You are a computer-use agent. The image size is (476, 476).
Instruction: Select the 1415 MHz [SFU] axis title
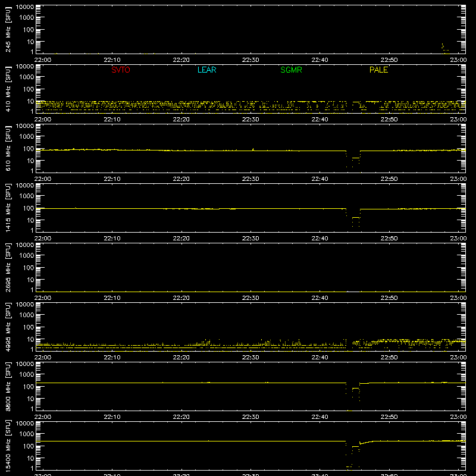[8, 208]
